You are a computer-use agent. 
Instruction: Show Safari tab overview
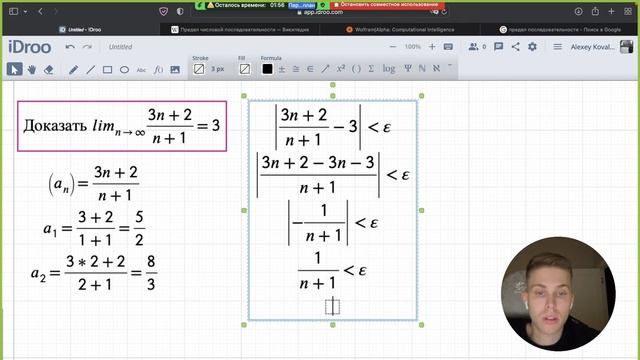pos(628,11)
